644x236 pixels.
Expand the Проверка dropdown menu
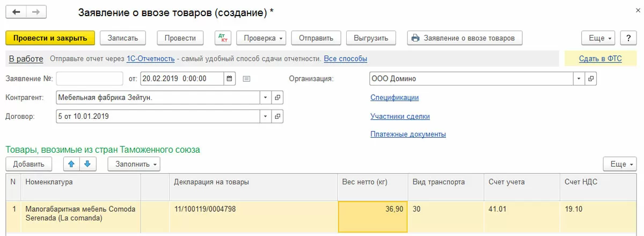(x=260, y=38)
